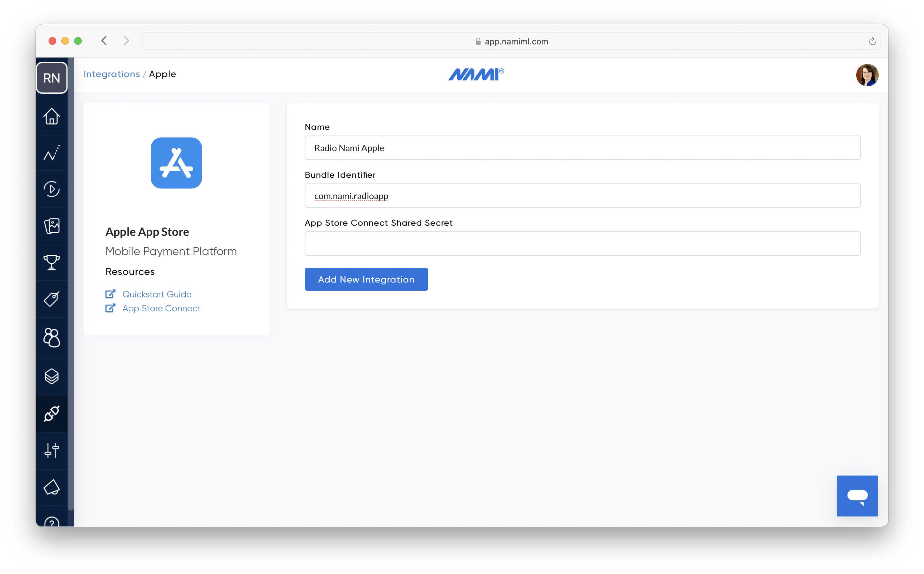Open the App Store Connect link

pos(161,308)
